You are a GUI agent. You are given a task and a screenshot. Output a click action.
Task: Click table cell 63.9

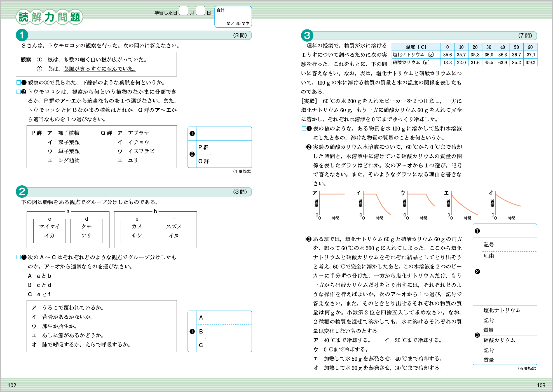coord(503,62)
